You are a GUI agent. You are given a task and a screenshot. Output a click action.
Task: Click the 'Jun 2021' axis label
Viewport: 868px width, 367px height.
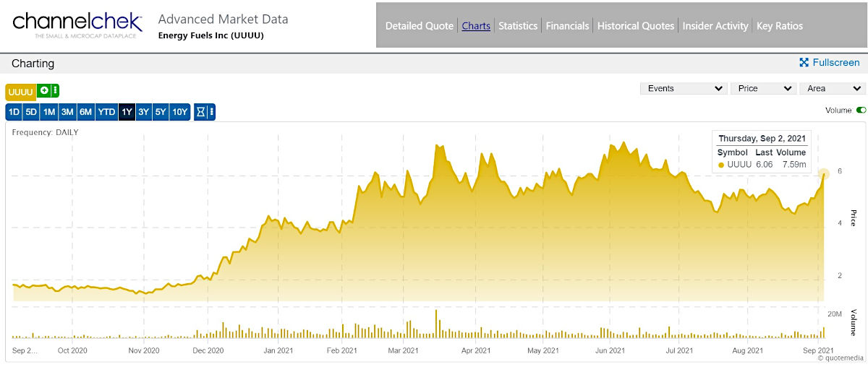click(610, 350)
